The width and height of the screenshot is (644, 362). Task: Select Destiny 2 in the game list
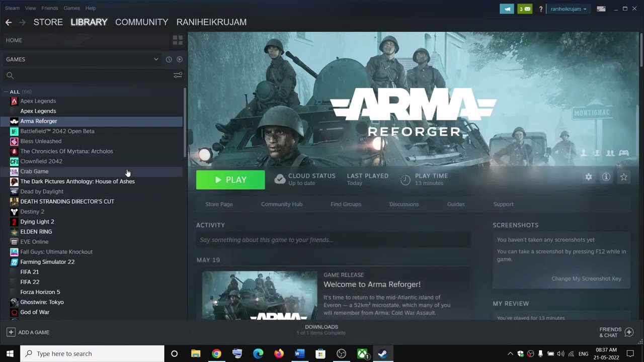(32, 212)
